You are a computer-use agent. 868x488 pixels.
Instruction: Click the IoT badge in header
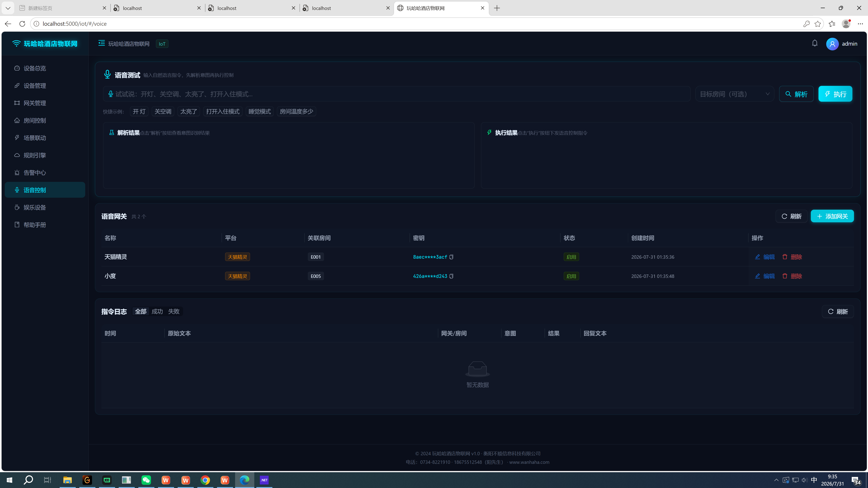click(x=162, y=44)
